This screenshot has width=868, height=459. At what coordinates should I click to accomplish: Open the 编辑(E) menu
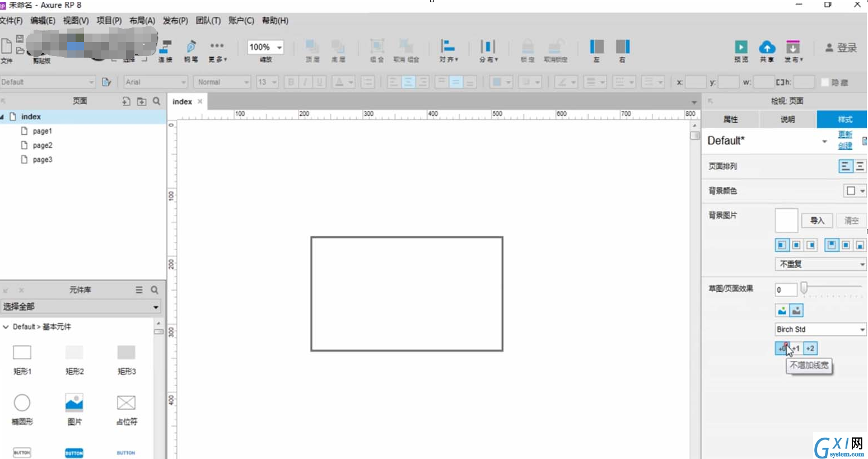pos(43,21)
